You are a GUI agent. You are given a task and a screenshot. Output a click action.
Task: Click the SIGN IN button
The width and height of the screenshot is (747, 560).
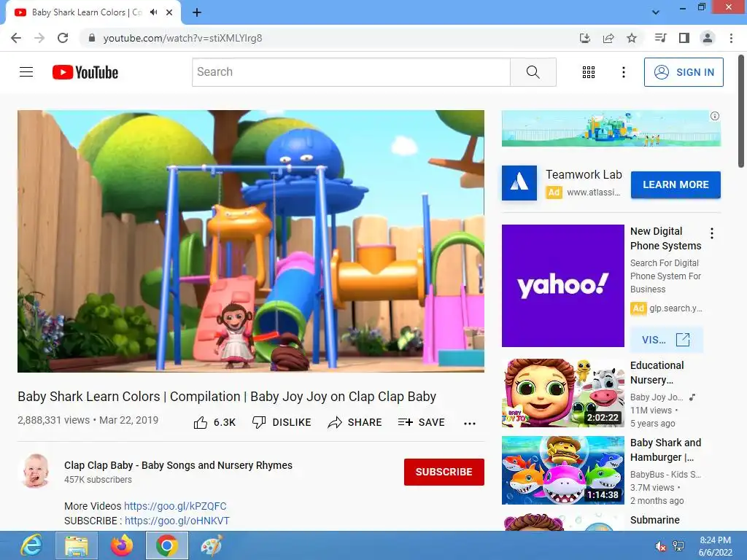(x=684, y=72)
